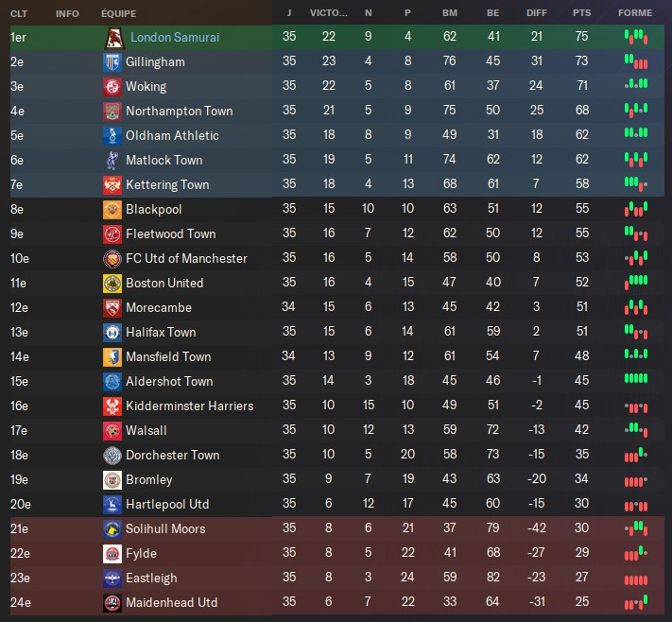Sort by the ÉQUIPE column header
Screen dimensions: 672x622
click(x=119, y=14)
